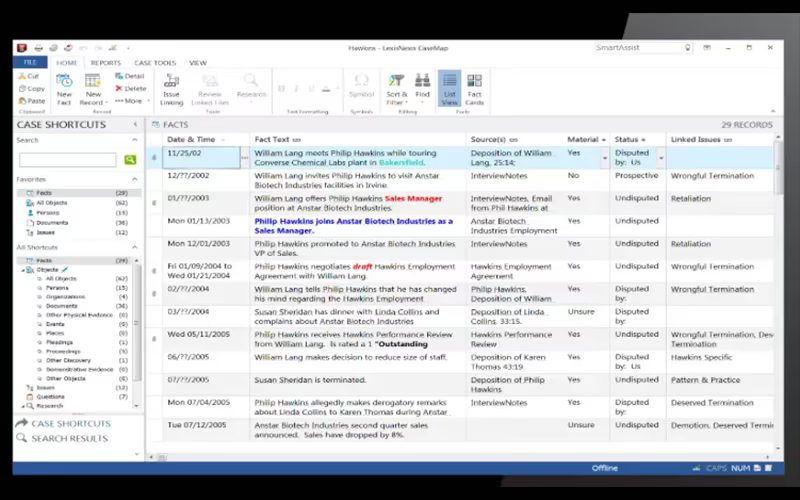
Task: Click the SmartAssist lightbulb icon
Action: pos(687,47)
